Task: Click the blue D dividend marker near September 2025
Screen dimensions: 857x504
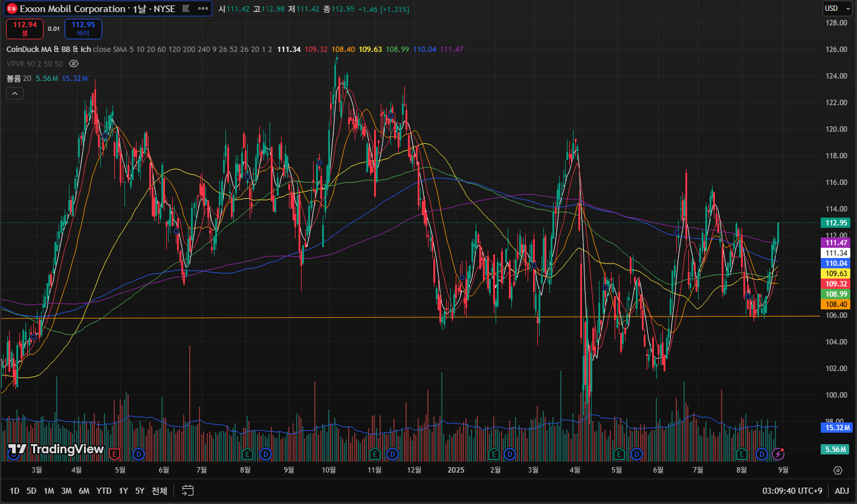Action: 762,453
